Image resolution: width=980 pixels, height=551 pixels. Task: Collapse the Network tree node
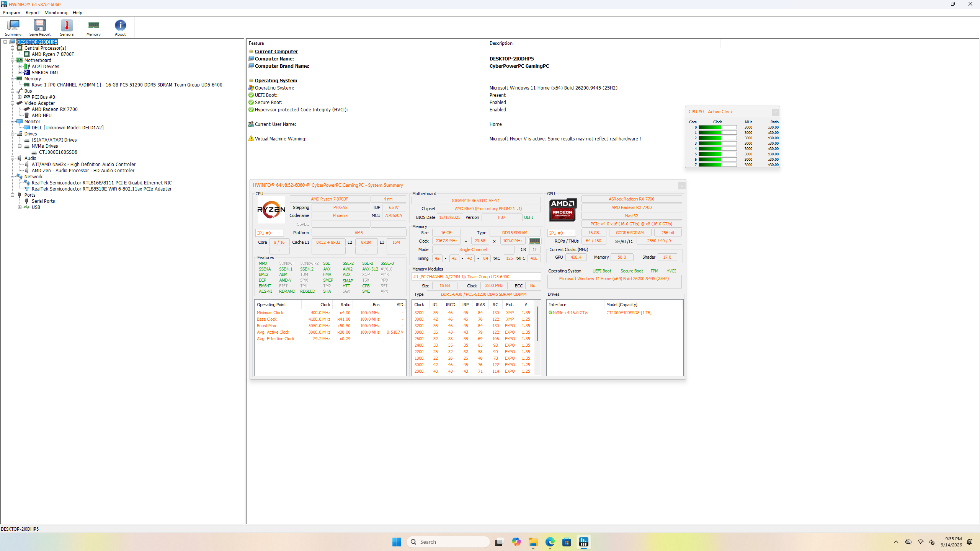(13, 177)
